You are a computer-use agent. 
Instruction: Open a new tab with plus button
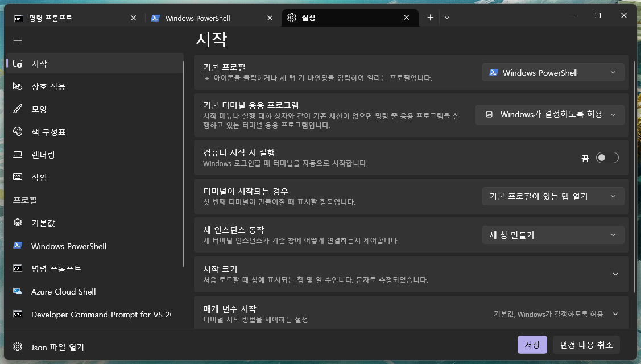430,18
